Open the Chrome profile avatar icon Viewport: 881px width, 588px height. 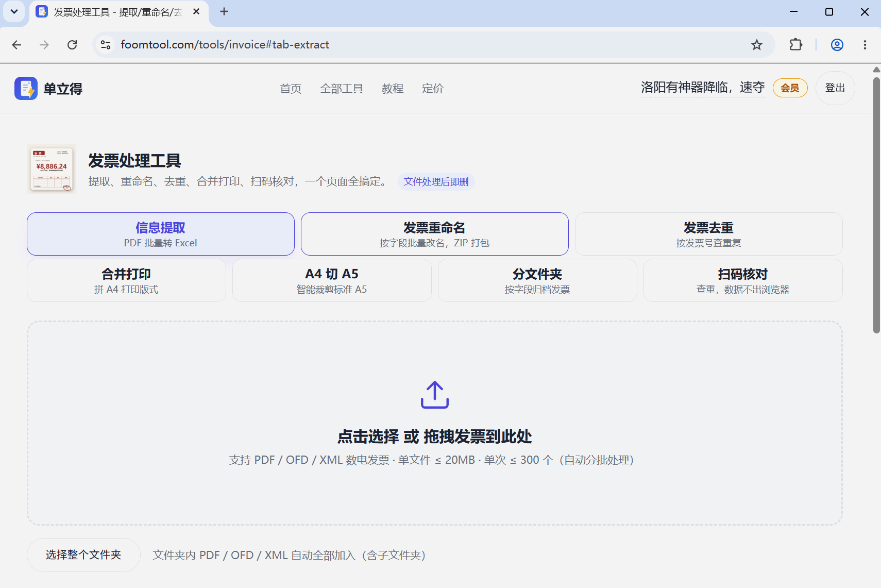837,45
